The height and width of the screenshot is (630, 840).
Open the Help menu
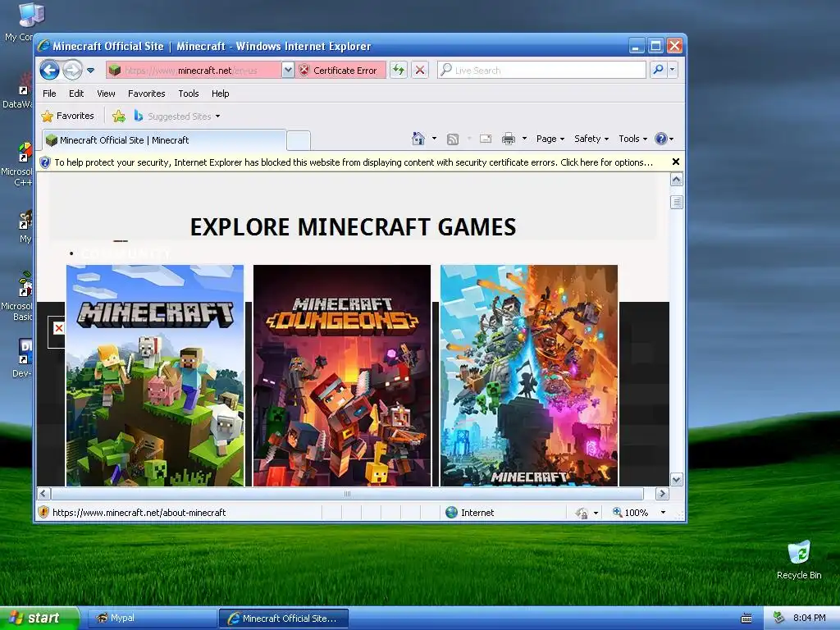(220, 94)
